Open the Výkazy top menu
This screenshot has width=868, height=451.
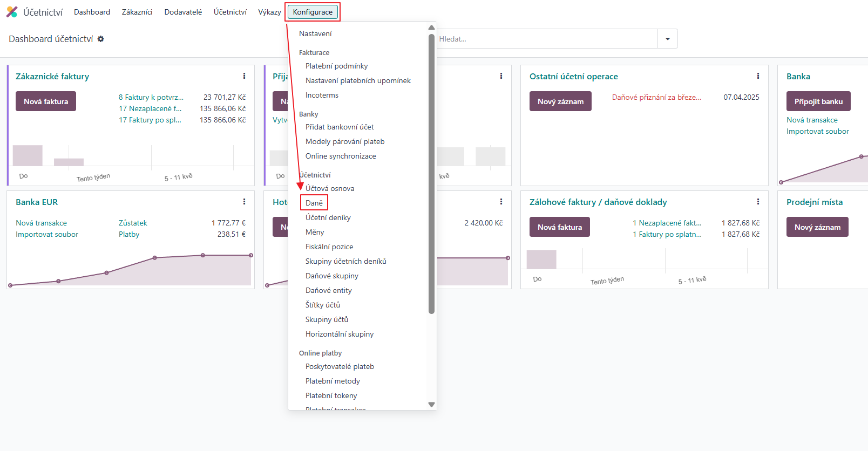[x=269, y=12]
